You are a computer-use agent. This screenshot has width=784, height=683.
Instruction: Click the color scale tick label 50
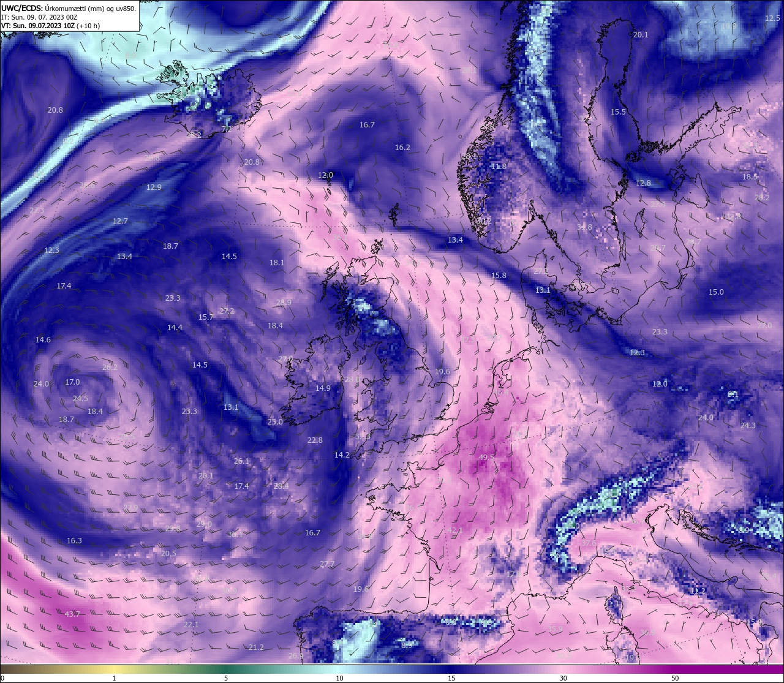pos(674,678)
